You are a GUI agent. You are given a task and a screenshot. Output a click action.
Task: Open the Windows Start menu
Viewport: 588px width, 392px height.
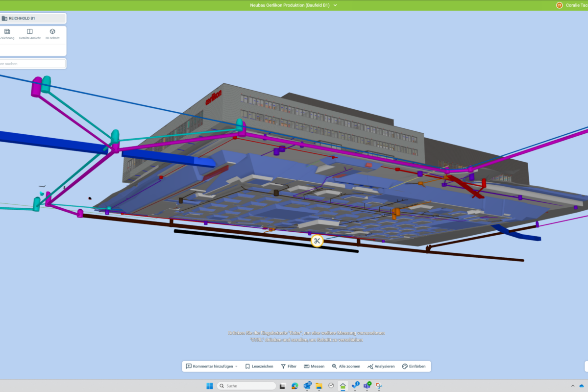point(210,386)
